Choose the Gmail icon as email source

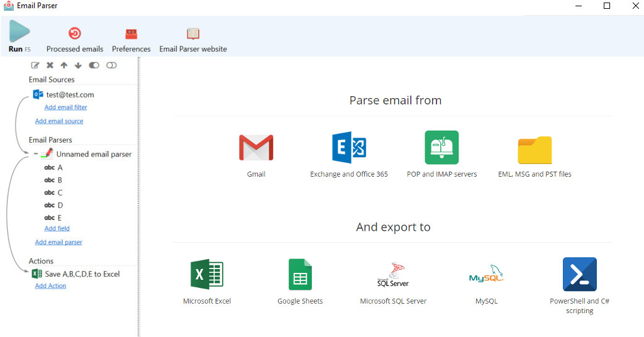coord(256,148)
